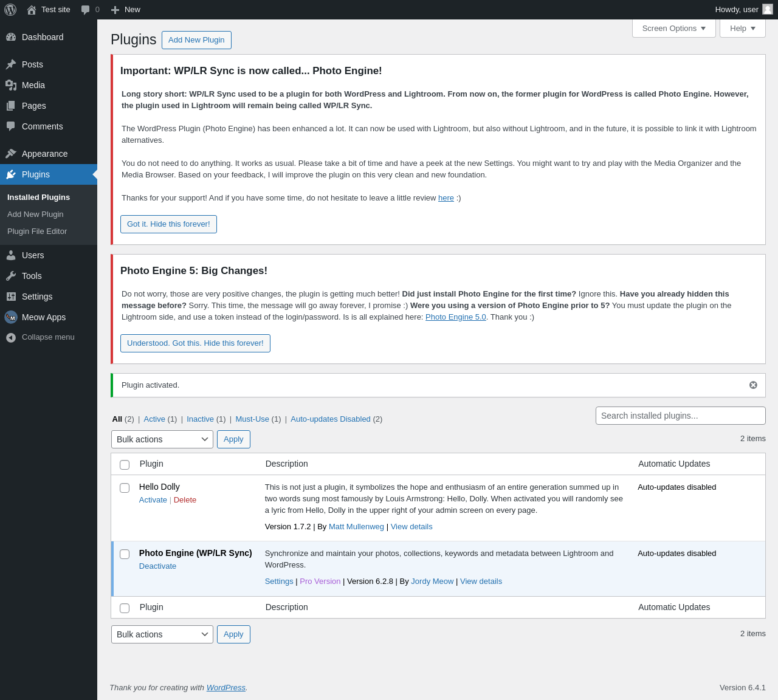Click the Meow Apps cat icon

(x=11, y=317)
